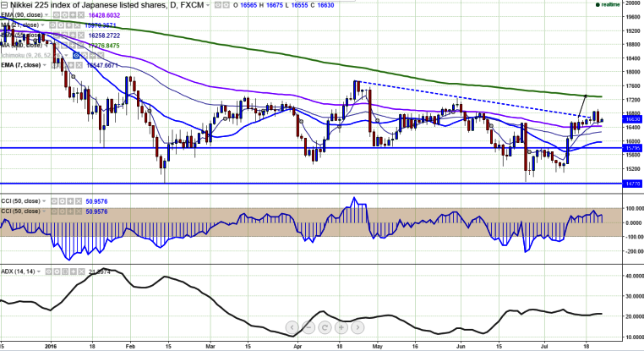The image size is (644, 351).
Task: Expand dropdown arrow of second CCI (50, close)
Action: coord(44,211)
